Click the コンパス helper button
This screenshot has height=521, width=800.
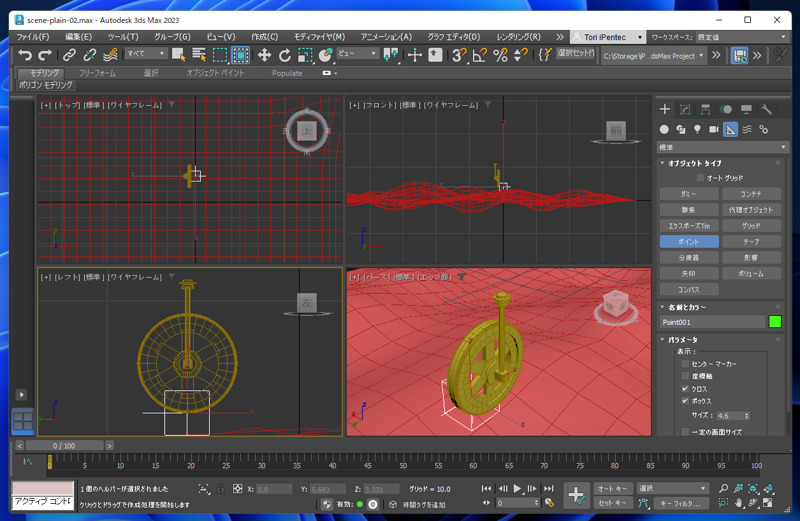point(689,289)
